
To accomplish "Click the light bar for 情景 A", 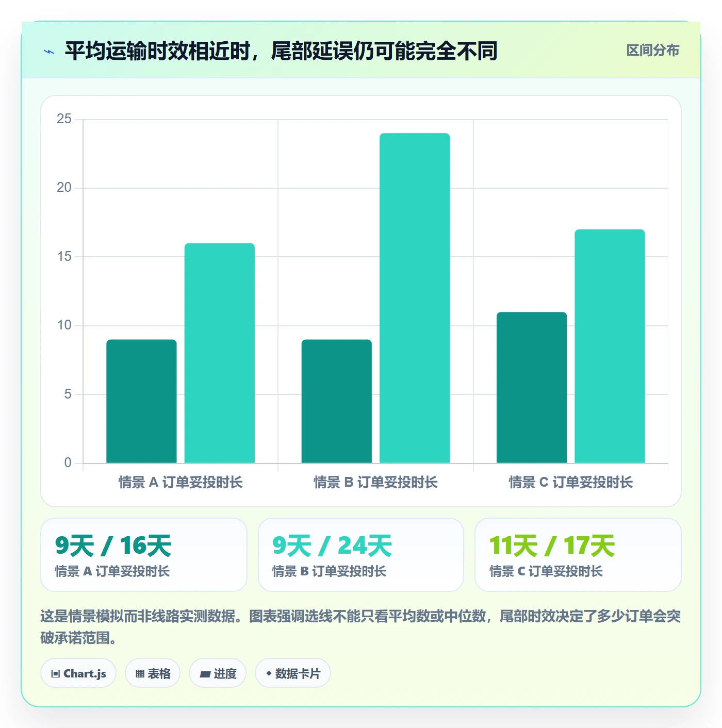I will tap(220, 353).
